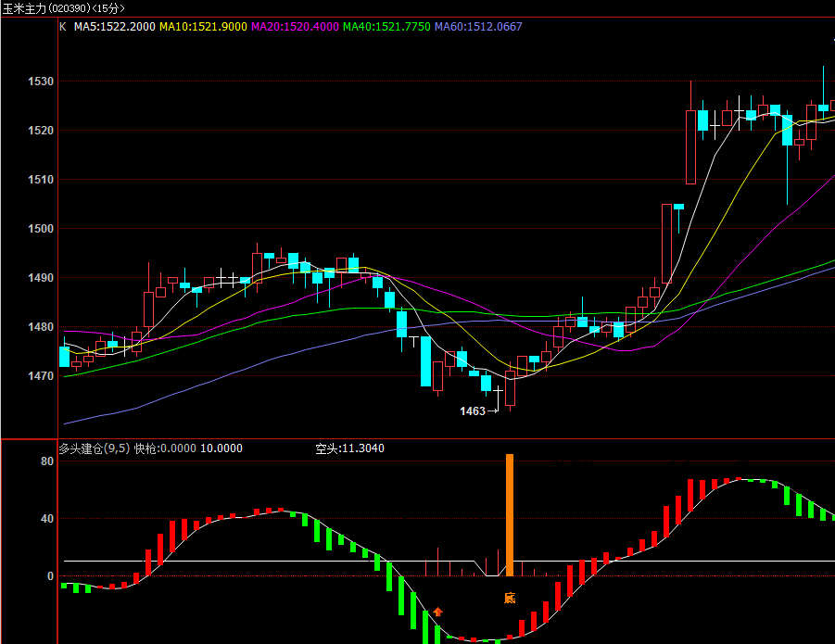The image size is (835, 644).
Task: Click the 1480 price axis label
Action: (41, 327)
